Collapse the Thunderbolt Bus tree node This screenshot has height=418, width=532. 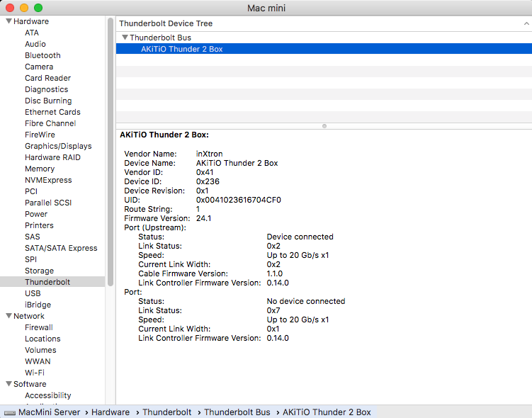125,38
